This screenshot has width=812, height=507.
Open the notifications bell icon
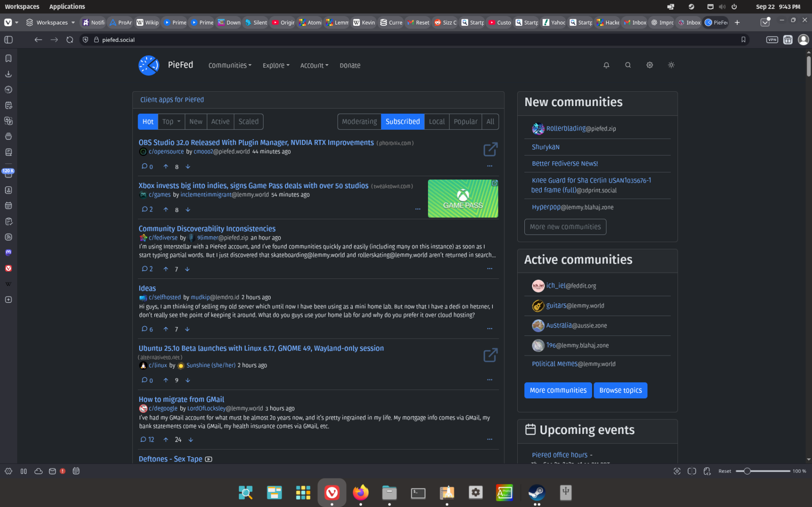(x=606, y=65)
